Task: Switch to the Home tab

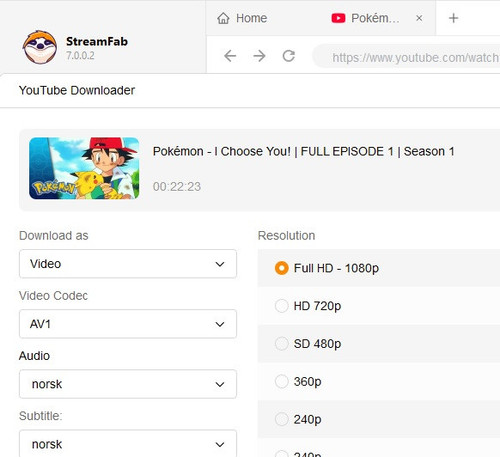Action: click(x=242, y=18)
